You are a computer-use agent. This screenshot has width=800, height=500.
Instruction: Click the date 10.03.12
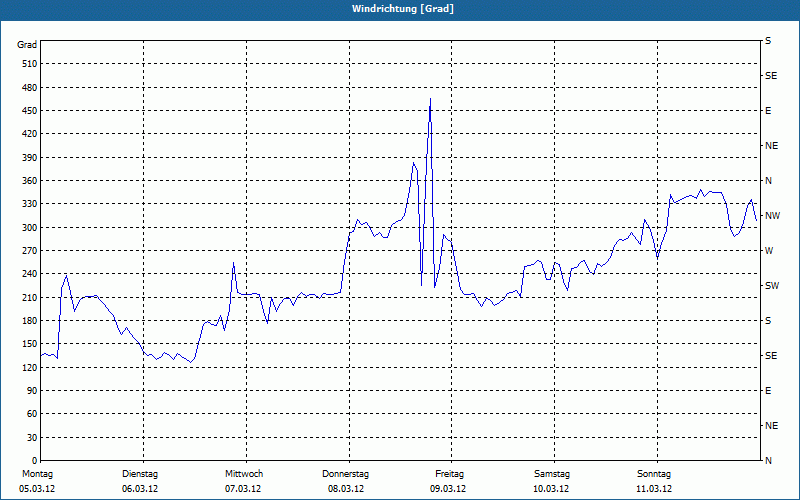coord(552,489)
